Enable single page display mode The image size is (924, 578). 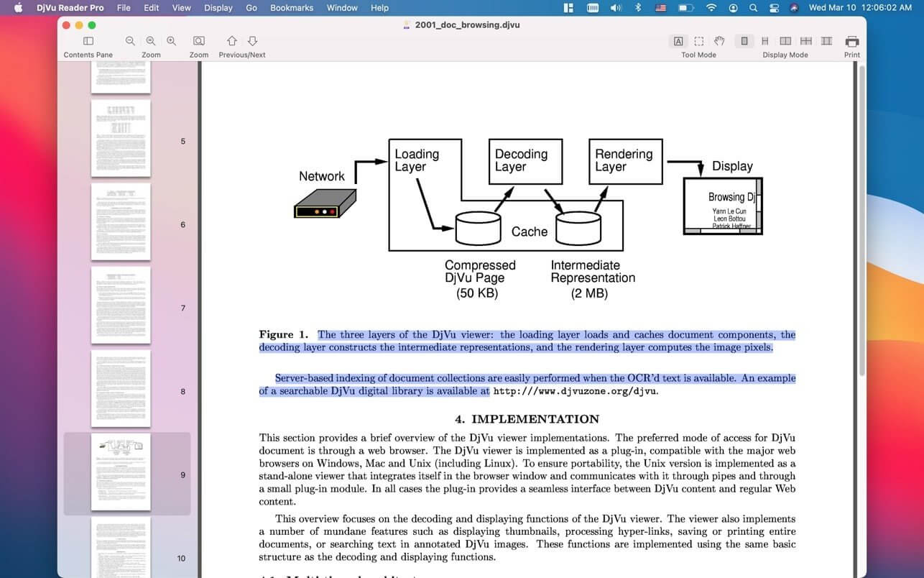(744, 41)
